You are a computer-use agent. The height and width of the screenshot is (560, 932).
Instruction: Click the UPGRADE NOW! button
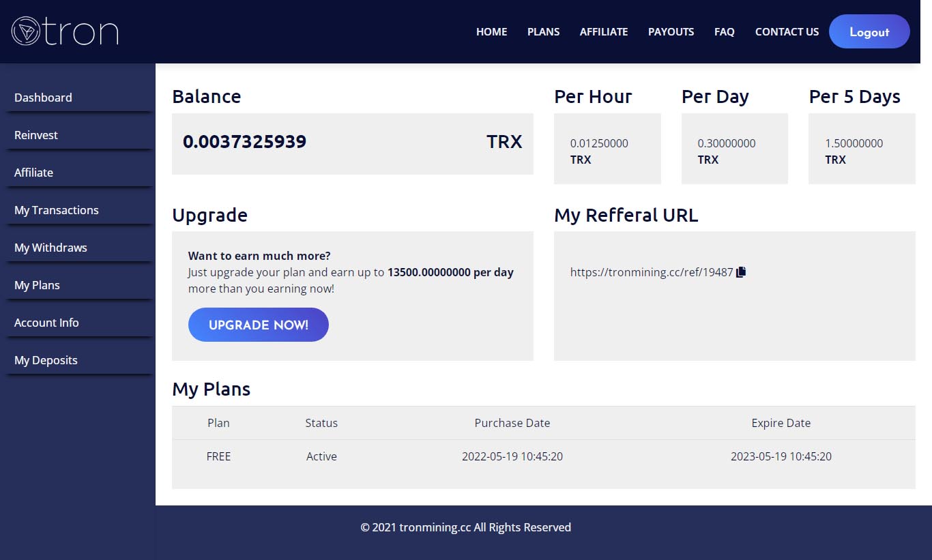tap(259, 325)
